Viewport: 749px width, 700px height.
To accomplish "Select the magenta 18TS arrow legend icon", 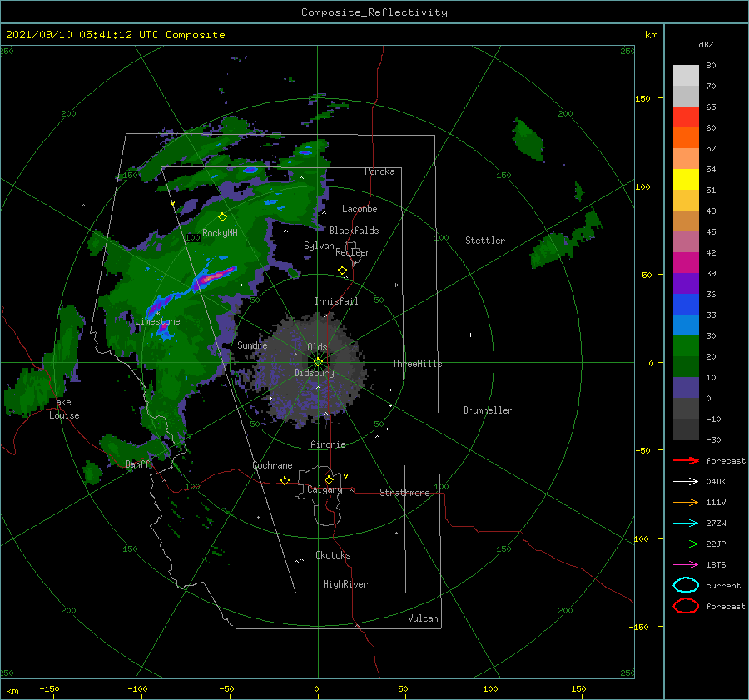I will click(x=686, y=565).
